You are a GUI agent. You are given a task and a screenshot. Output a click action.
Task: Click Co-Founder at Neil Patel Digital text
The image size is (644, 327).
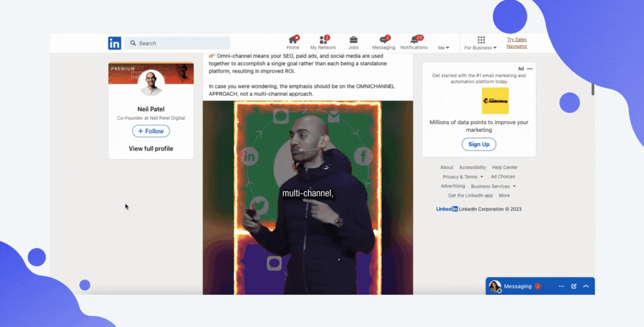pos(151,118)
